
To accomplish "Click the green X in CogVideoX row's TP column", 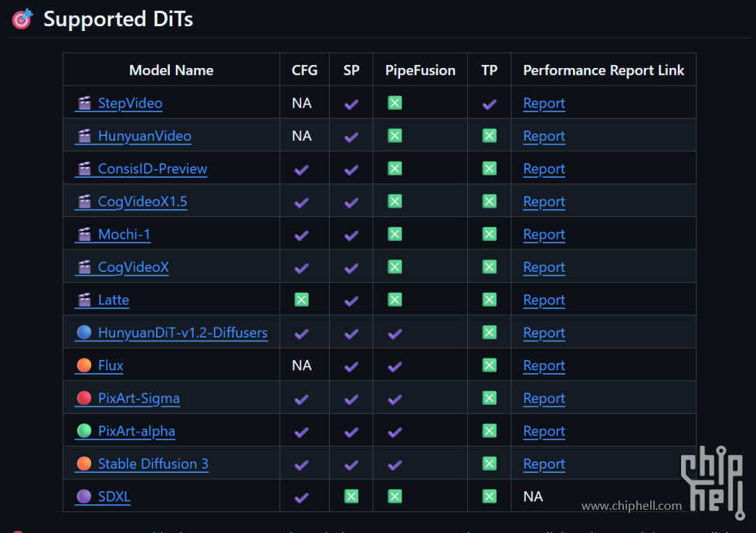I will click(x=490, y=266).
